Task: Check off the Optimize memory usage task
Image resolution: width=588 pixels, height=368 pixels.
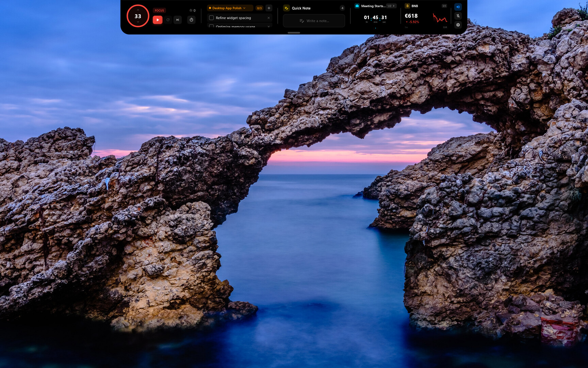Action: point(212,26)
